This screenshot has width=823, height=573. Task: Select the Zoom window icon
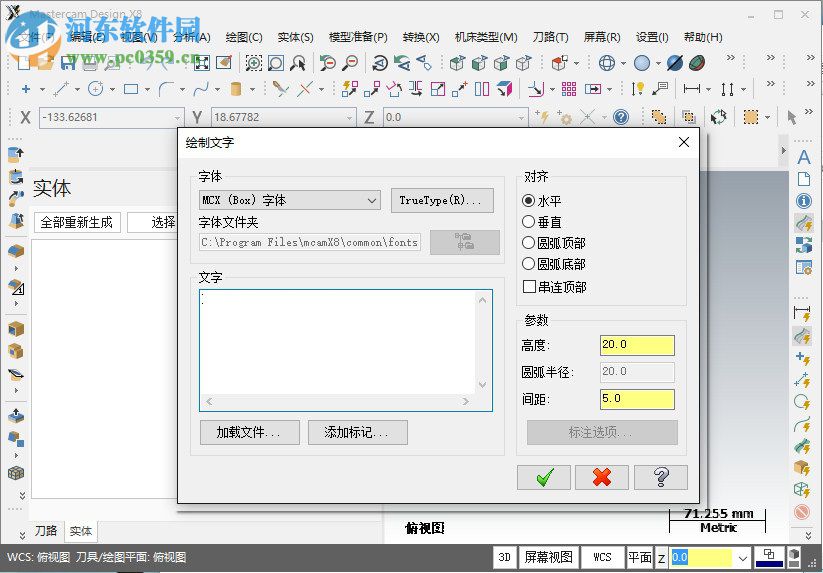(x=254, y=63)
